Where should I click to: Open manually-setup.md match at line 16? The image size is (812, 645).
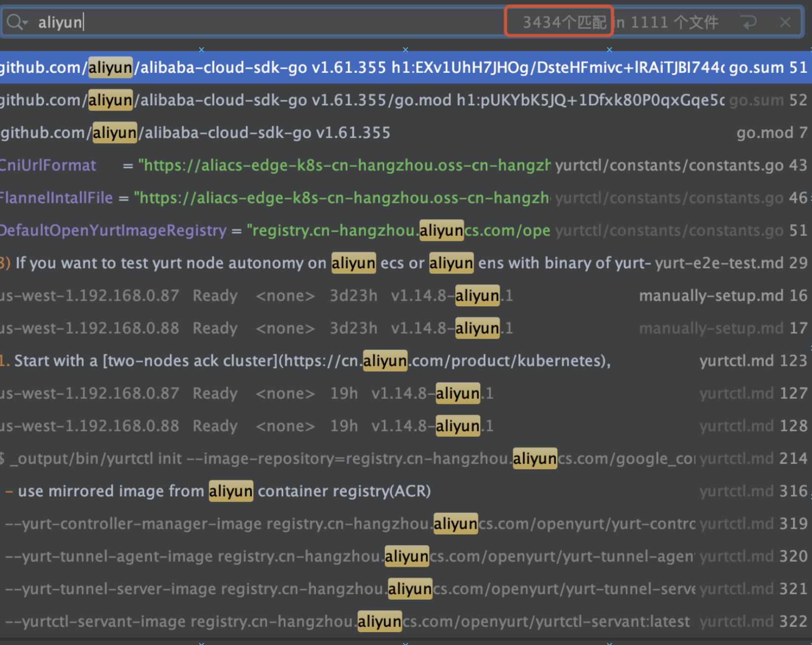296,295
